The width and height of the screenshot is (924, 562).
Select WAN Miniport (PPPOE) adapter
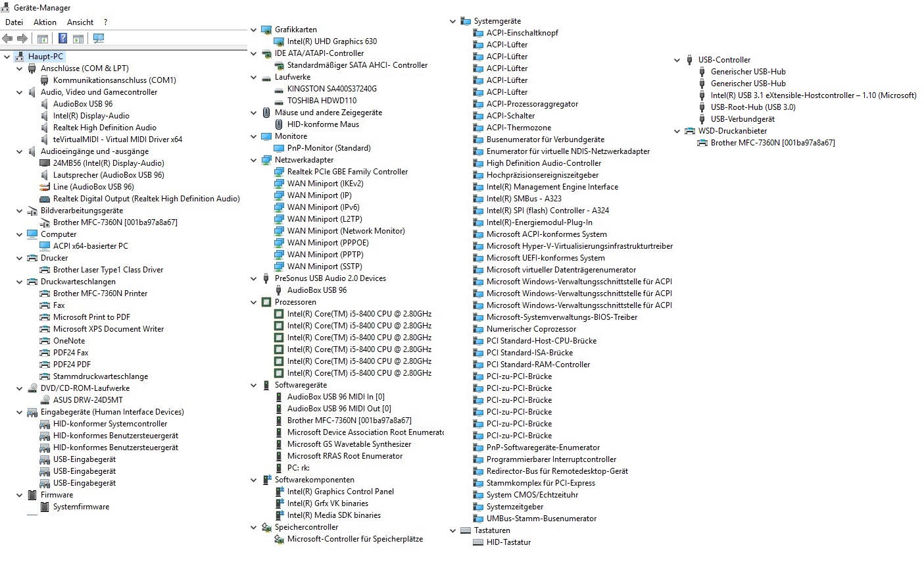[x=328, y=243]
